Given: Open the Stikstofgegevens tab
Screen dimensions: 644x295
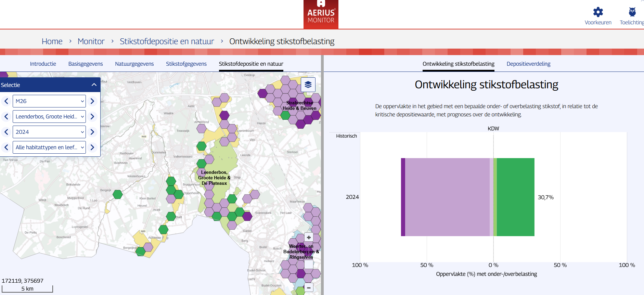Looking at the screenshot, I should tap(186, 64).
